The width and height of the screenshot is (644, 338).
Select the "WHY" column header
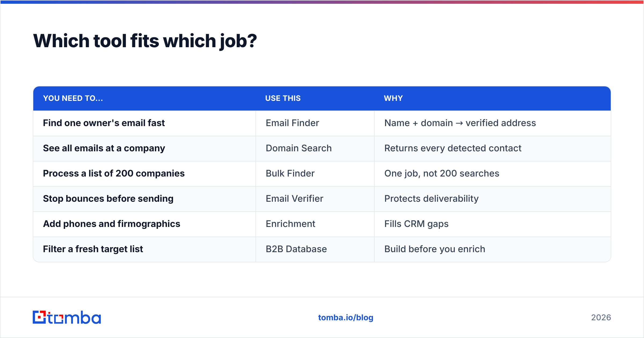pos(493,98)
